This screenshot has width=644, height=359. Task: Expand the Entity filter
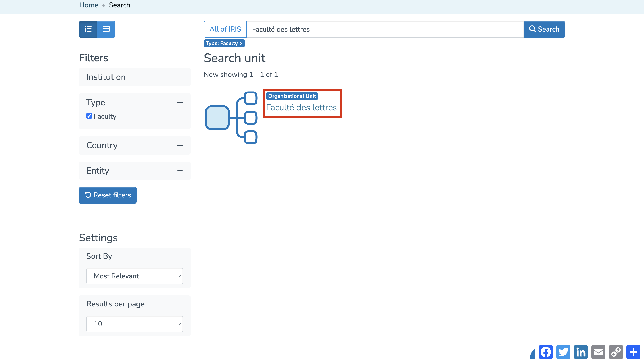180,171
